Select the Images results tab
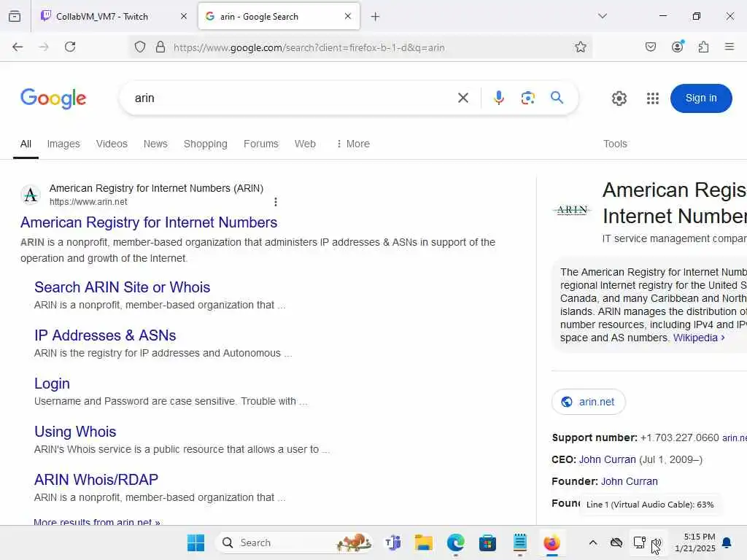 (x=63, y=144)
